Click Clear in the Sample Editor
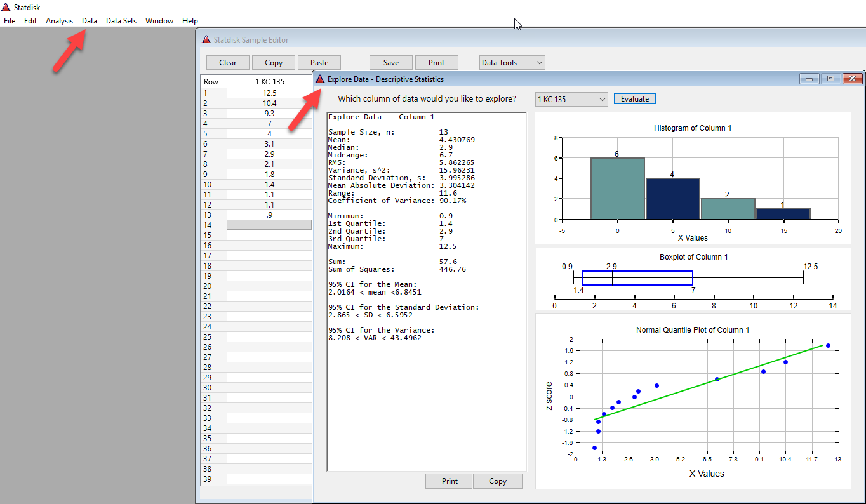 point(228,63)
